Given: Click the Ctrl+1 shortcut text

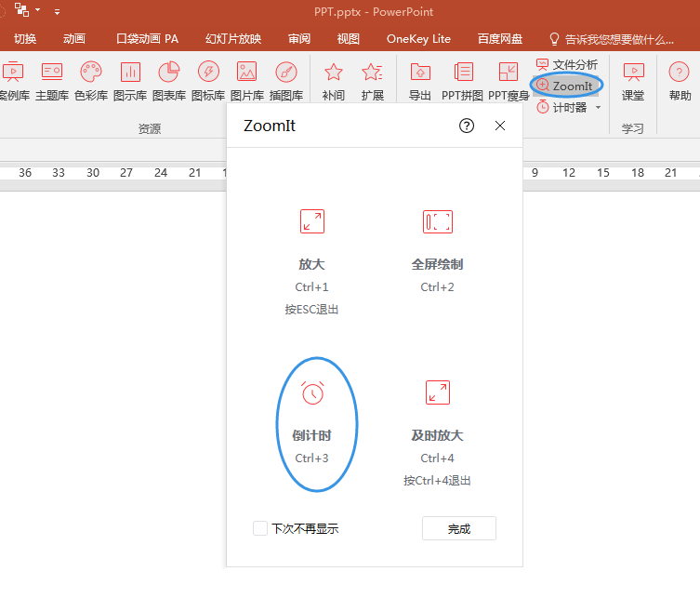Looking at the screenshot, I should point(311,286).
